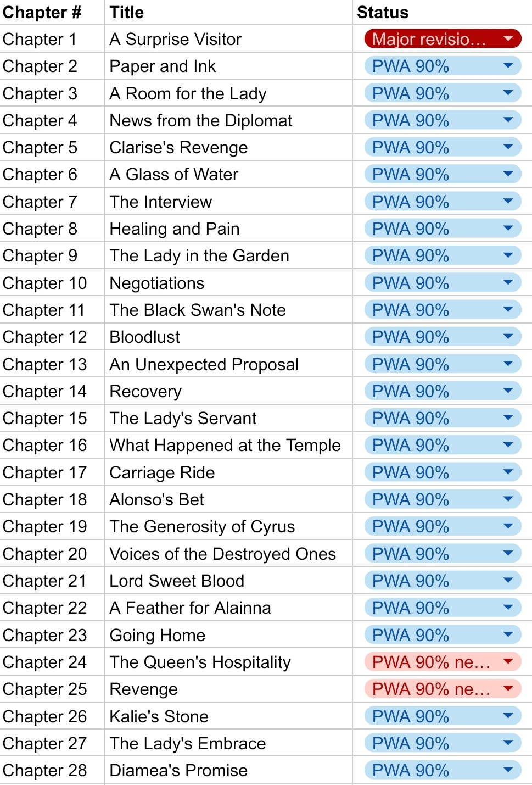The height and width of the screenshot is (785, 532).
Task: Open the Chapter 1 Major revision status dropdown
Action: [x=443, y=39]
